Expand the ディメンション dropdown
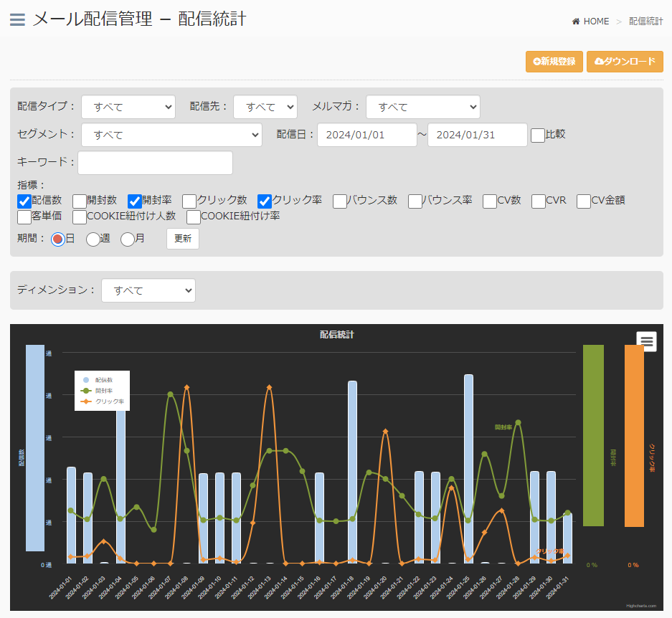This screenshot has width=672, height=618. 148,290
